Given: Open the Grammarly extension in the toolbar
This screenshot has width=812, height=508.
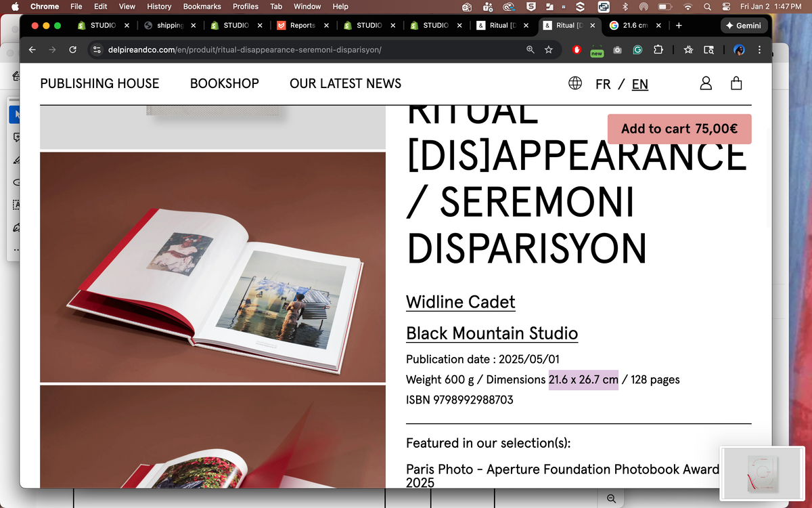Looking at the screenshot, I should pyautogui.click(x=637, y=50).
